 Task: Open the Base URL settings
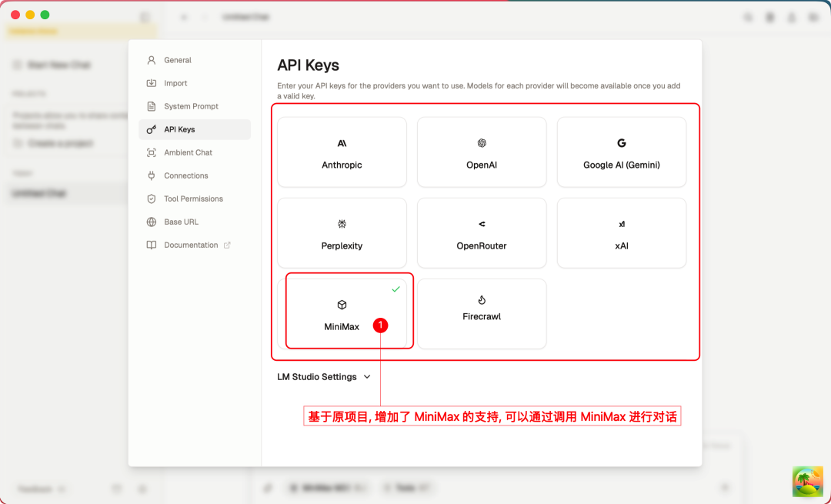point(181,222)
